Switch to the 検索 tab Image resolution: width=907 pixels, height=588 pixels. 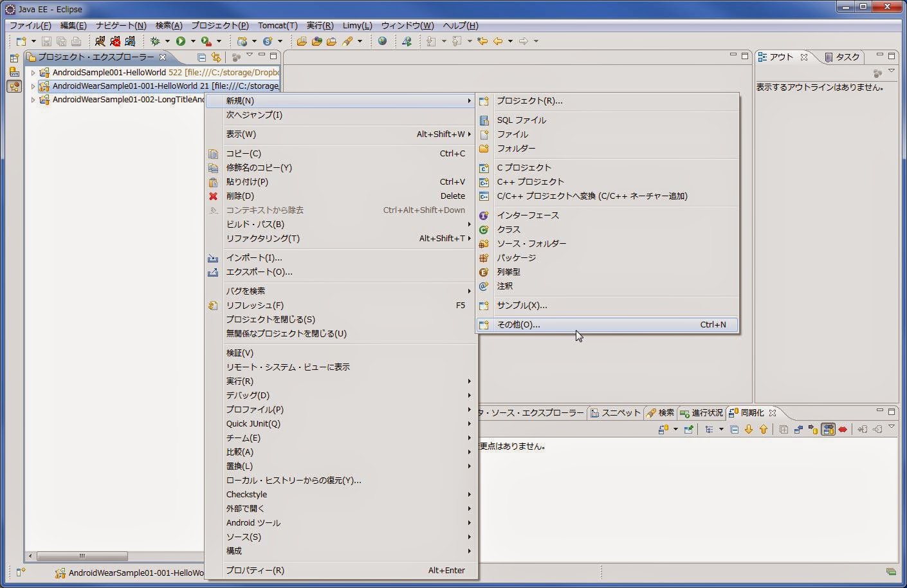[659, 413]
